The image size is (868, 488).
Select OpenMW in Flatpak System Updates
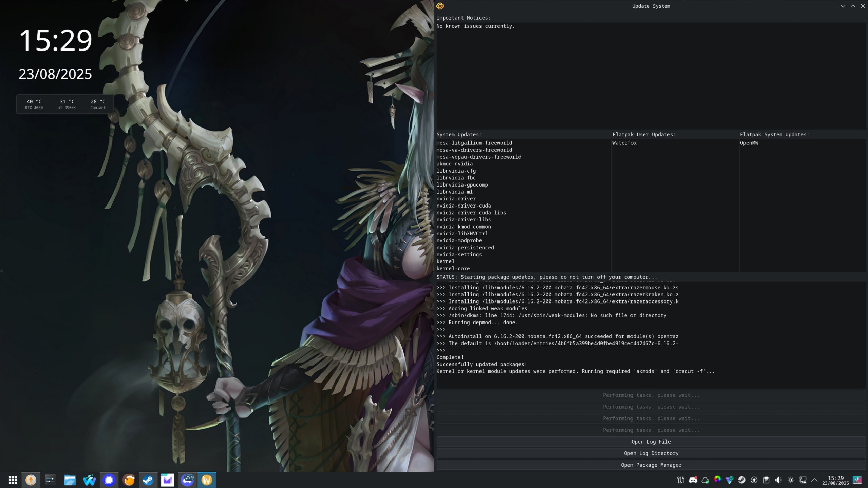pyautogui.click(x=749, y=143)
